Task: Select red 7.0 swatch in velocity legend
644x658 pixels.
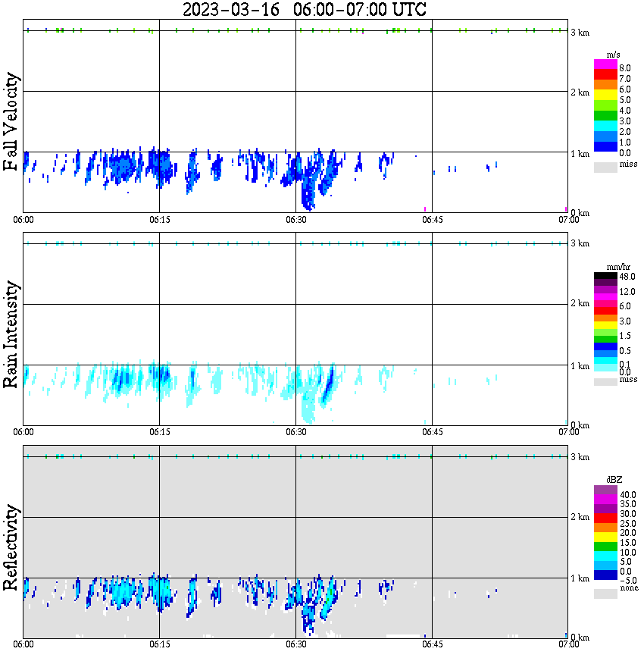Action: (605, 74)
